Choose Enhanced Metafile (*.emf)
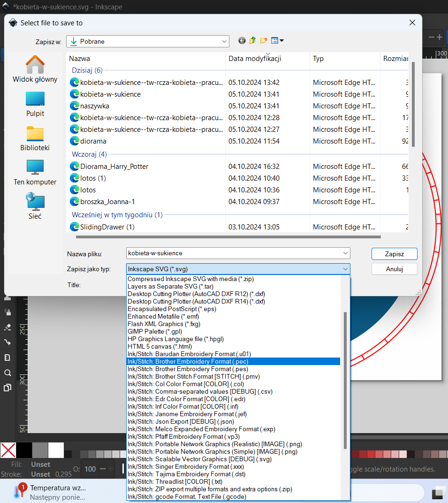This screenshot has height=503, width=448. (x=234, y=317)
